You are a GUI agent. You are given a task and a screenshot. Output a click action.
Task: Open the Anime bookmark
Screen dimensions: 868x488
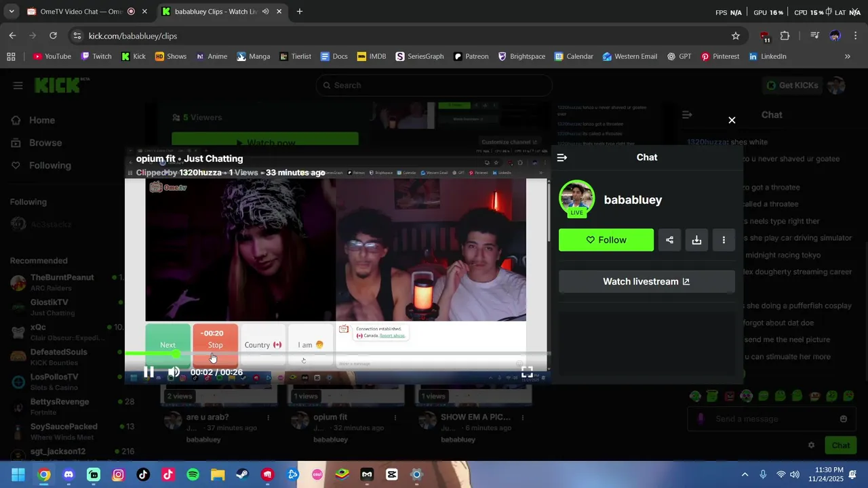point(212,57)
